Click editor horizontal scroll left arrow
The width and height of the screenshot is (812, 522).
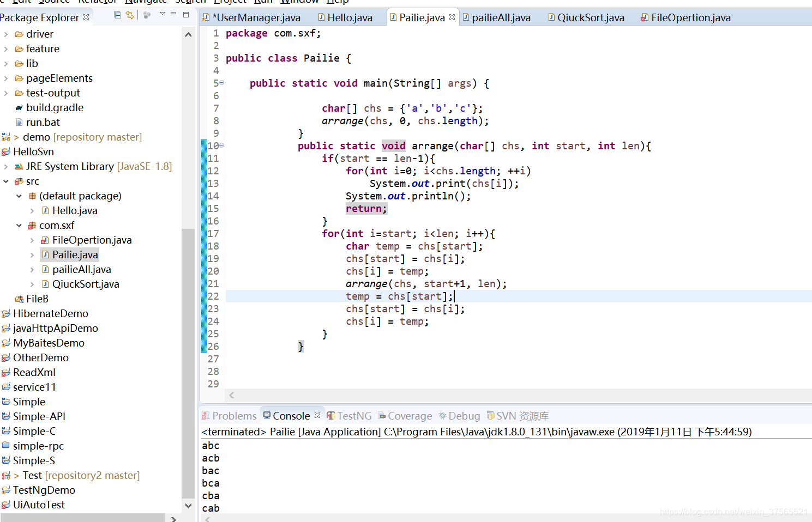tap(232, 396)
